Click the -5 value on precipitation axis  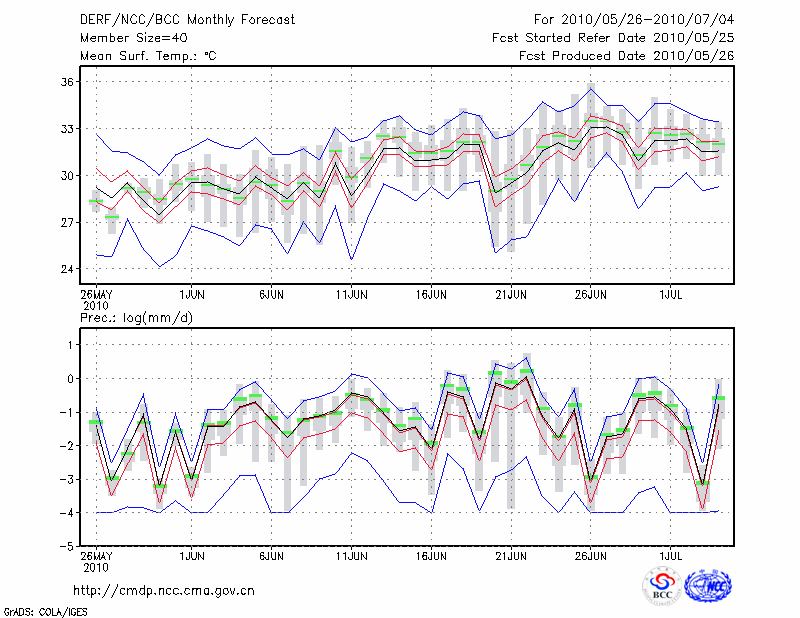click(x=65, y=546)
